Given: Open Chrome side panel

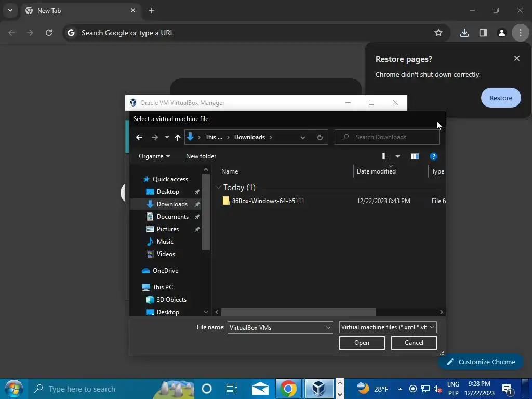Looking at the screenshot, I should coord(483,33).
